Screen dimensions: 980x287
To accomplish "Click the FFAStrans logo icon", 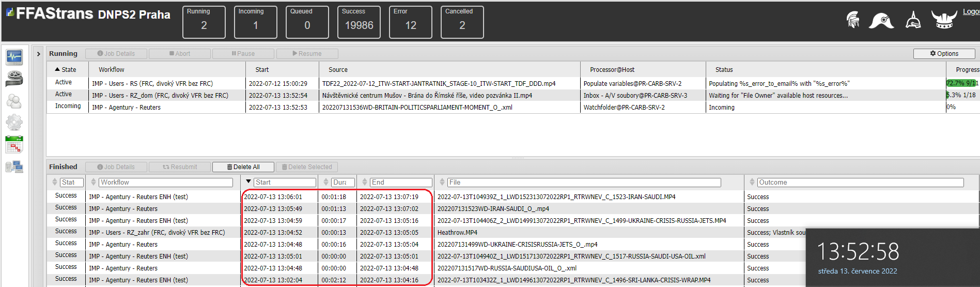I will pyautogui.click(x=10, y=12).
